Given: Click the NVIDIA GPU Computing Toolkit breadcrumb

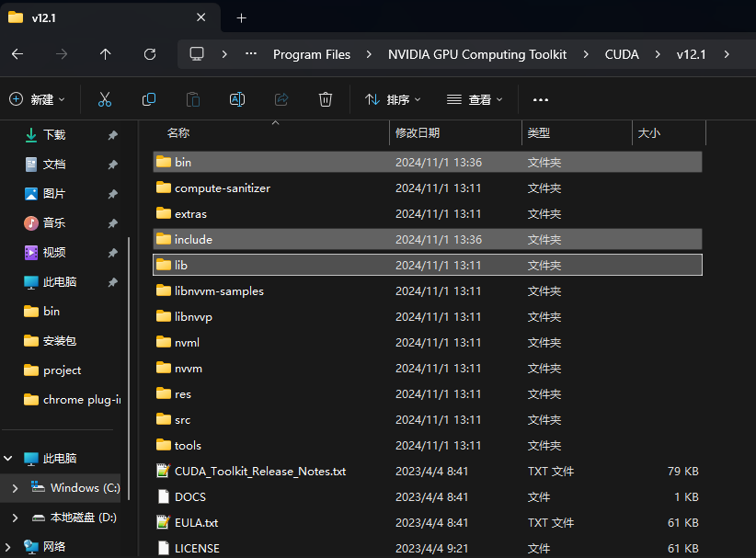Looking at the screenshot, I should pos(477,54).
